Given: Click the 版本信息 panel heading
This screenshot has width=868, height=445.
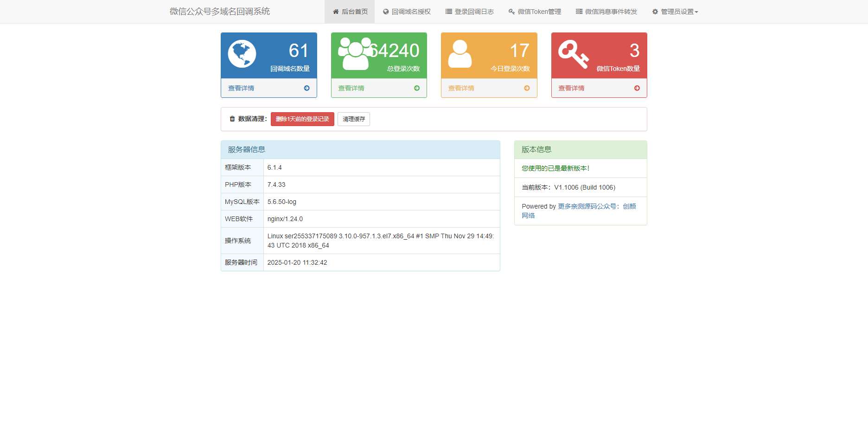Looking at the screenshot, I should 581,150.
